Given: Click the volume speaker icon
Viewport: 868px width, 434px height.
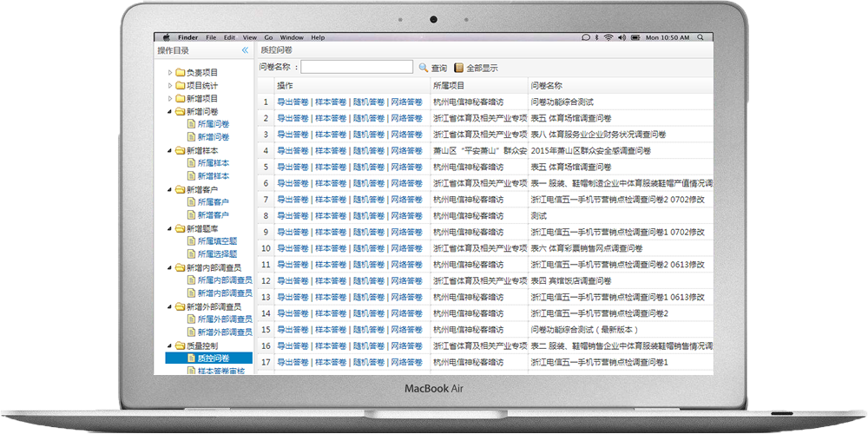Looking at the screenshot, I should pyautogui.click(x=621, y=38).
